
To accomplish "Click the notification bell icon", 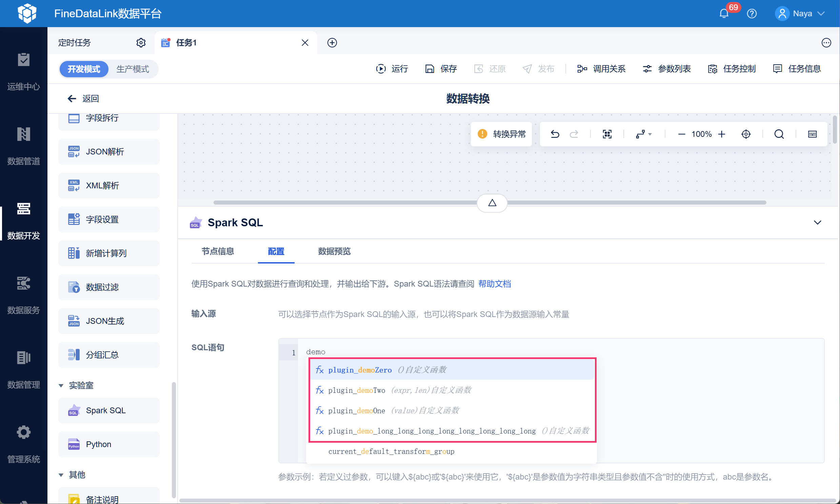I will tap(724, 14).
